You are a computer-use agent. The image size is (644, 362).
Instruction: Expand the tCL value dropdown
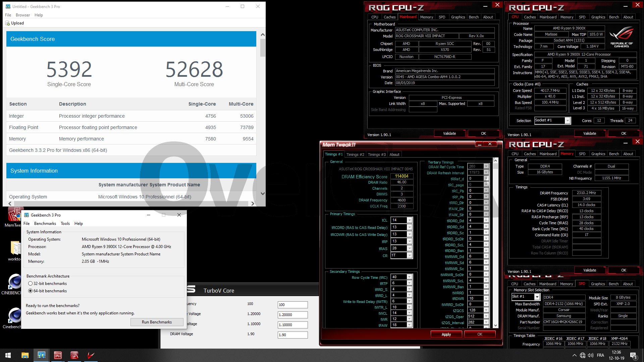click(410, 220)
